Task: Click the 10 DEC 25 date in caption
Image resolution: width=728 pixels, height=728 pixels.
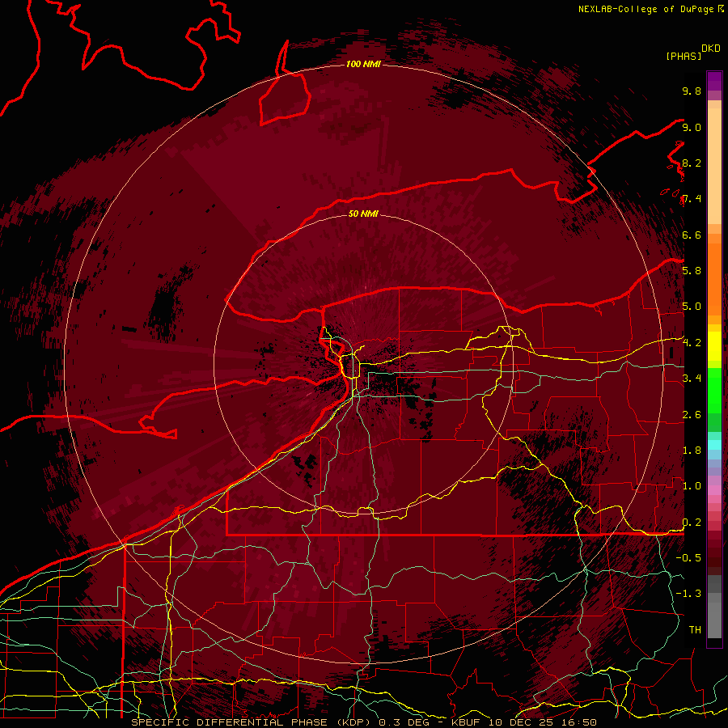Action: pyautogui.click(x=522, y=722)
